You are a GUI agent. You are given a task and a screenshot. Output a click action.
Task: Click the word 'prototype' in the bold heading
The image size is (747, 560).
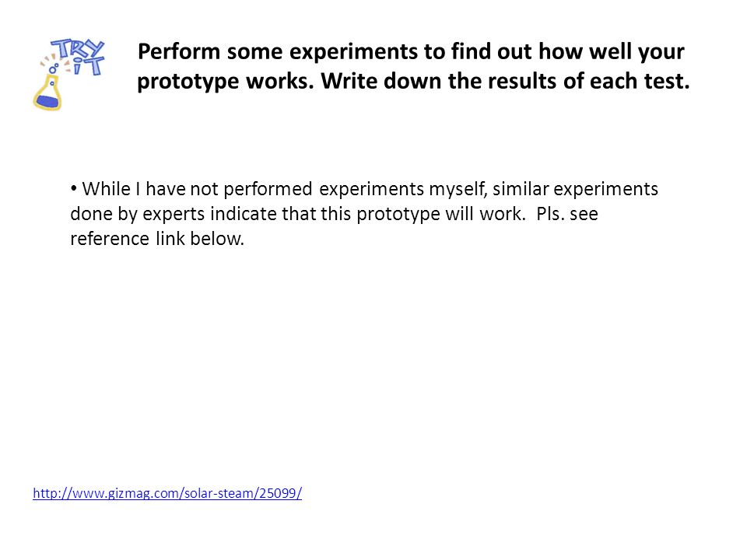click(x=188, y=82)
